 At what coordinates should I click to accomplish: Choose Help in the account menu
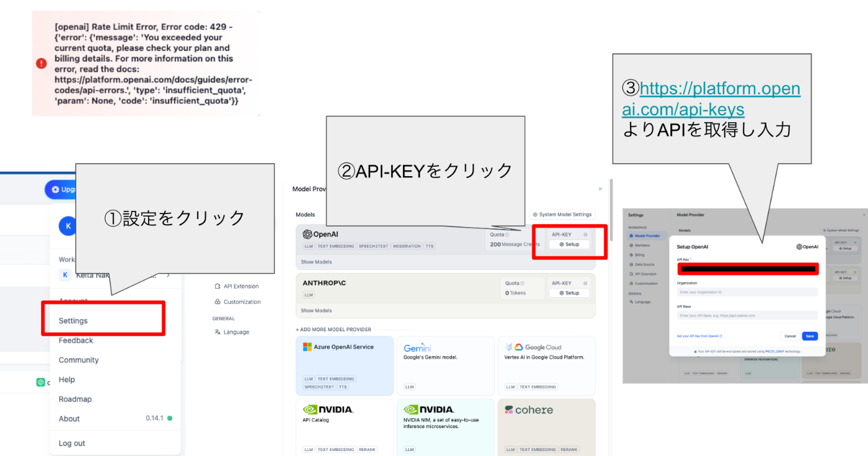point(67,380)
